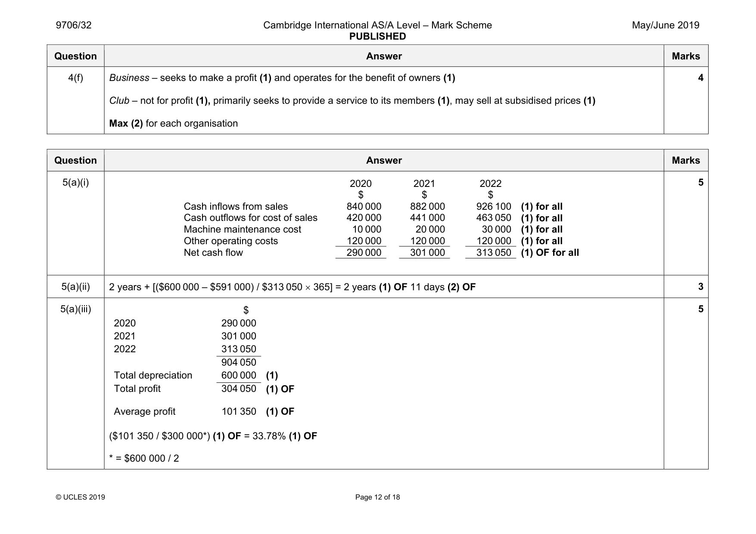756x534 pixels.
Task: Click the Total depreciation label
Action: tap(153, 375)
